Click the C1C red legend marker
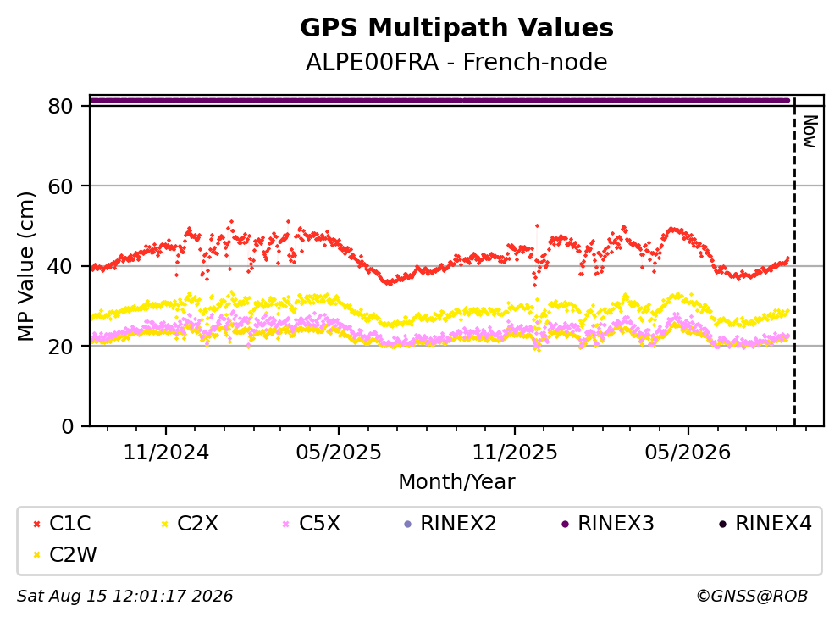The width and height of the screenshot is (840, 622). pyautogui.click(x=37, y=524)
